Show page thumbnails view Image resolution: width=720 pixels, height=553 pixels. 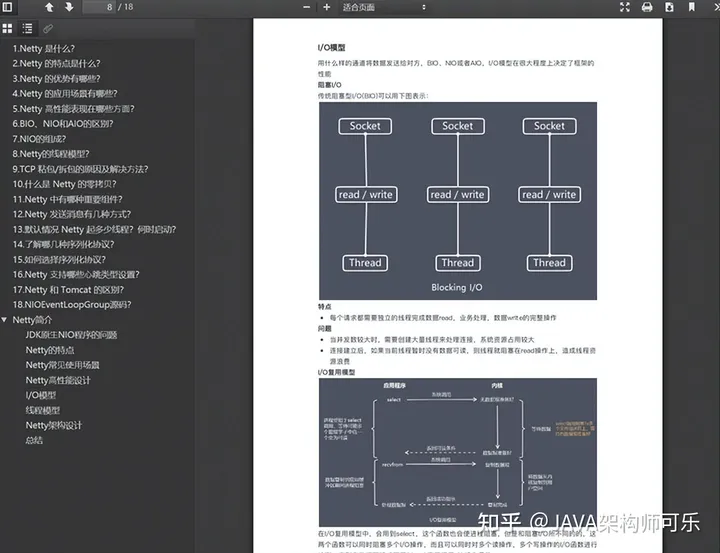[x=7, y=28]
